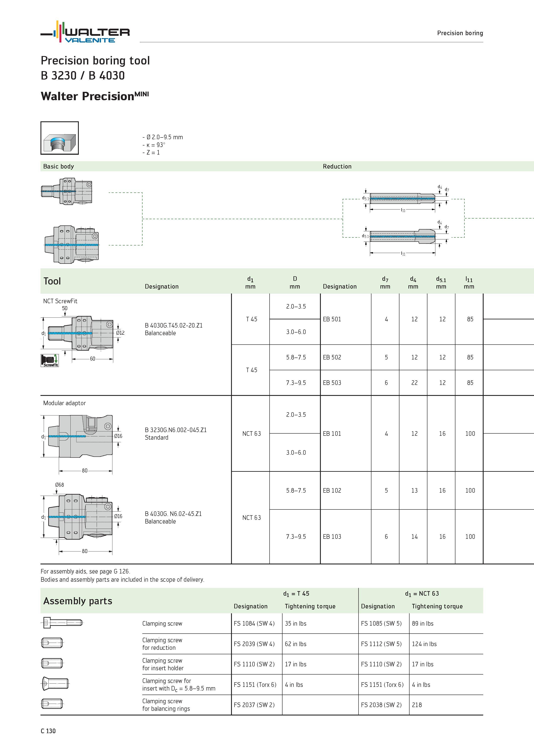Click the insert holder clamping screw icon
The height and width of the screenshot is (756, 534).
pyautogui.click(x=52, y=663)
